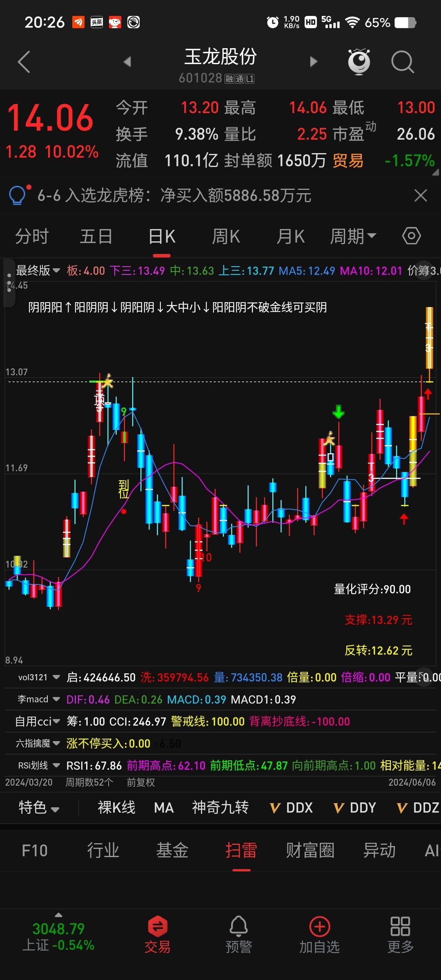Open the 李macd indicator dropdown
Viewport: 441px width, 980px height.
click(x=39, y=699)
